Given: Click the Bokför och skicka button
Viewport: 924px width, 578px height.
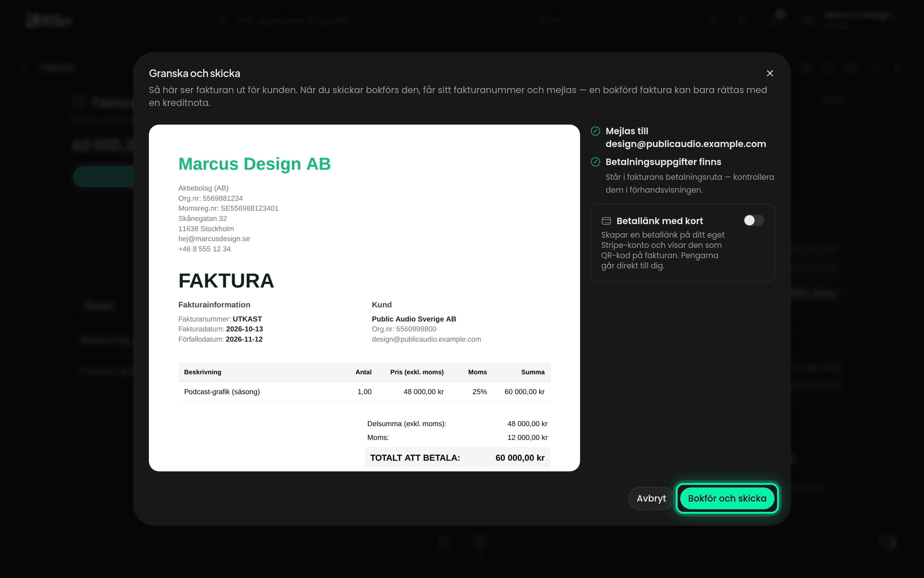Looking at the screenshot, I should point(727,498).
